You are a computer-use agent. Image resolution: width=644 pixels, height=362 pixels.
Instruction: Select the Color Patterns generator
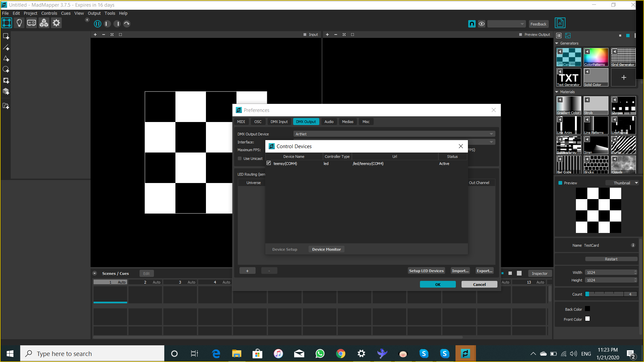(x=596, y=57)
